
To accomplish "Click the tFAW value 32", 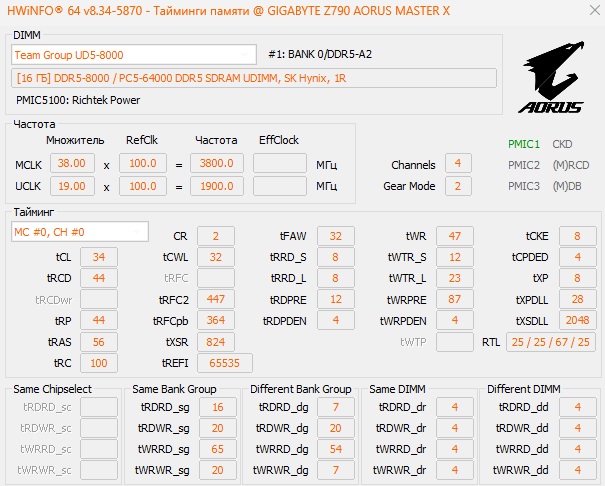I will pyautogui.click(x=336, y=236).
